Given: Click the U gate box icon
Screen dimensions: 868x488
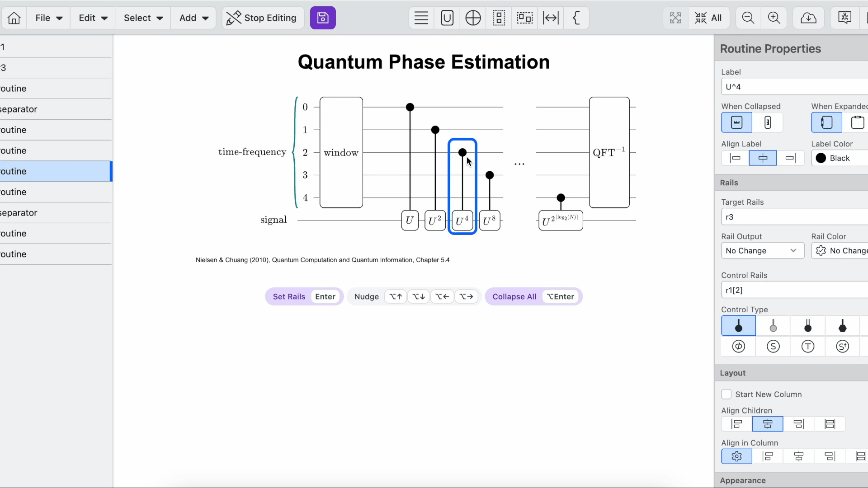Looking at the screenshot, I should click(x=447, y=18).
